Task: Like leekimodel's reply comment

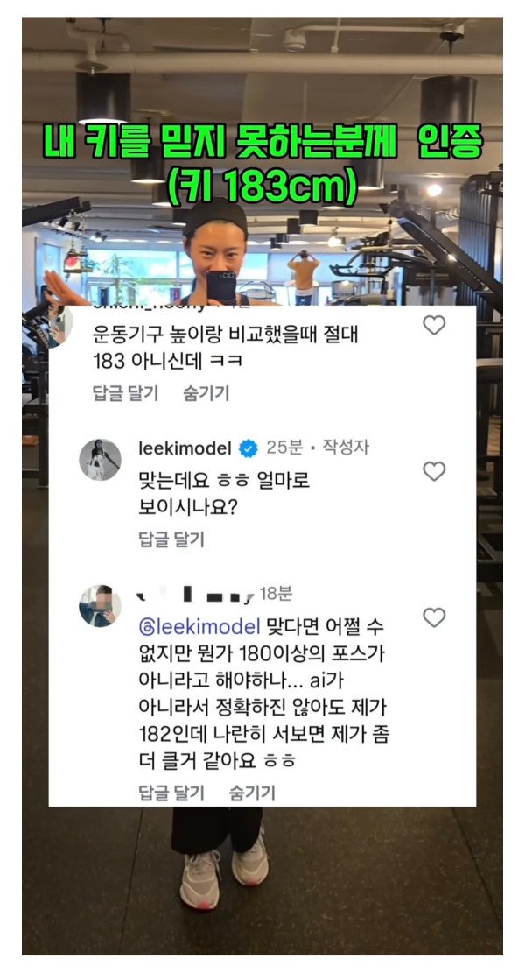Action: 434,470
